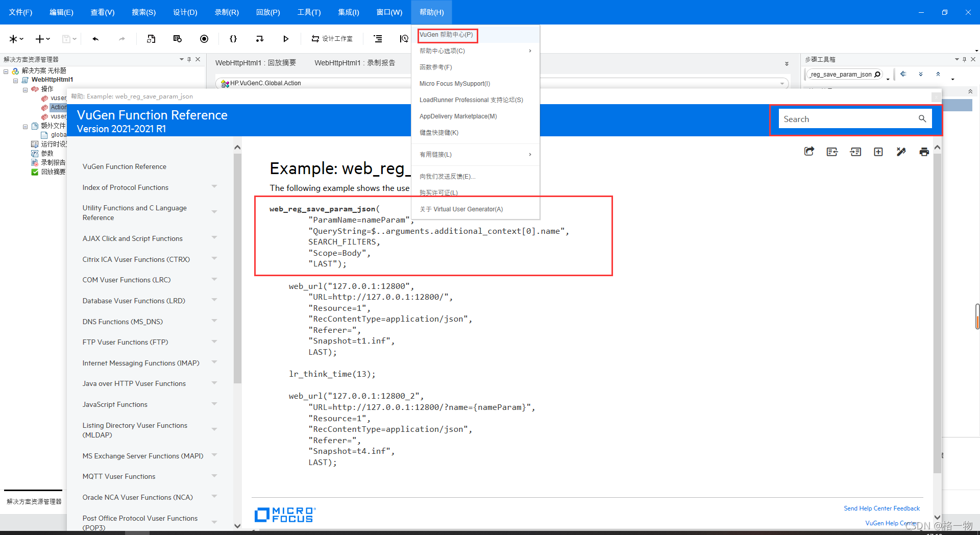Close the 解决方案资源管理器 panel
The height and width of the screenshot is (535, 980).
pos(198,59)
